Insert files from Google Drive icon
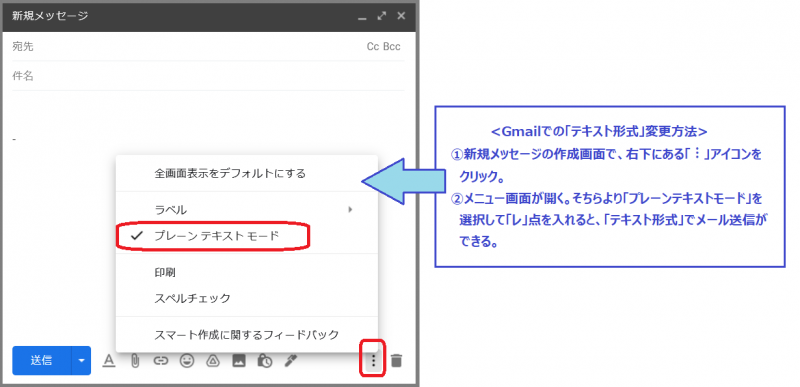This screenshot has width=800, height=387. 213,361
